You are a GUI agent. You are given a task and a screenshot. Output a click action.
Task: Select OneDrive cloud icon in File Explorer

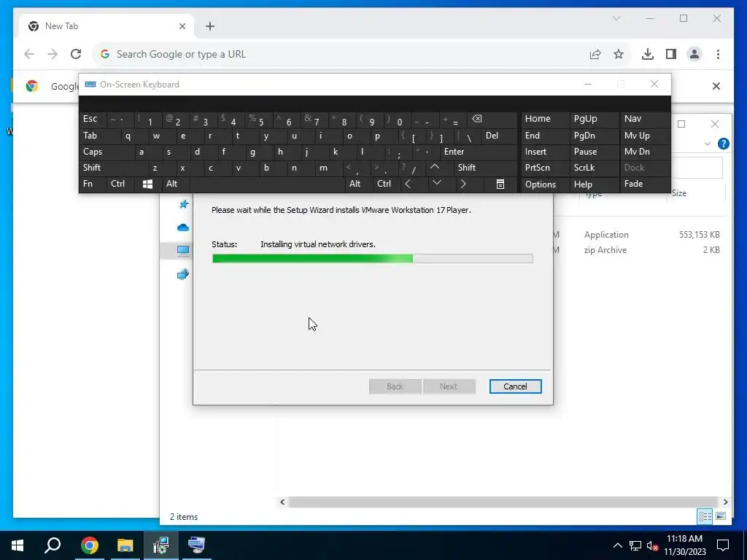click(183, 227)
